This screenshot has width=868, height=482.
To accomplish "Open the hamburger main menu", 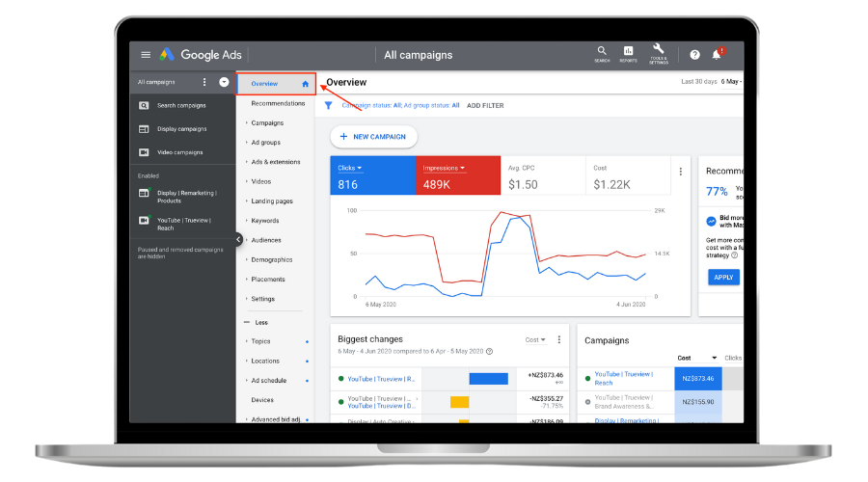I will click(146, 55).
